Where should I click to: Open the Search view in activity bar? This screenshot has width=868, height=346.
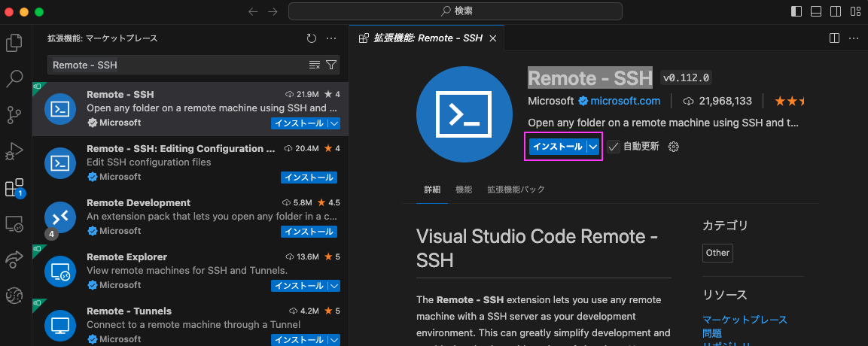pyautogui.click(x=14, y=79)
